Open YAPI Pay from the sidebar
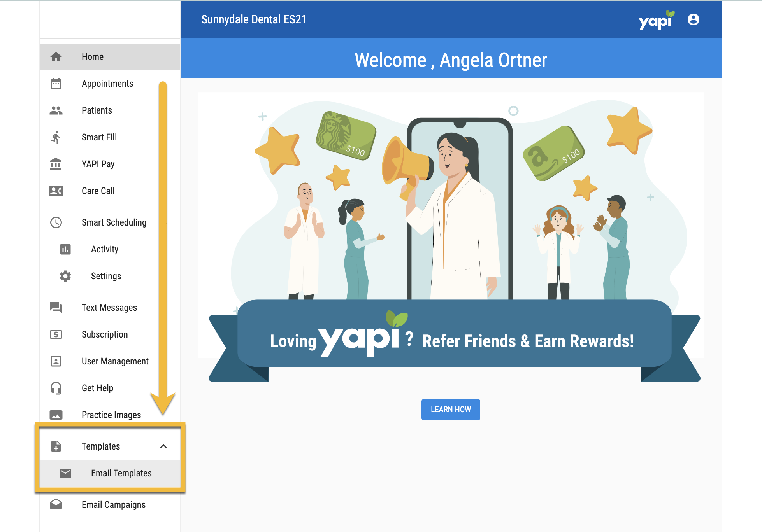This screenshot has width=762, height=532. coord(110,164)
